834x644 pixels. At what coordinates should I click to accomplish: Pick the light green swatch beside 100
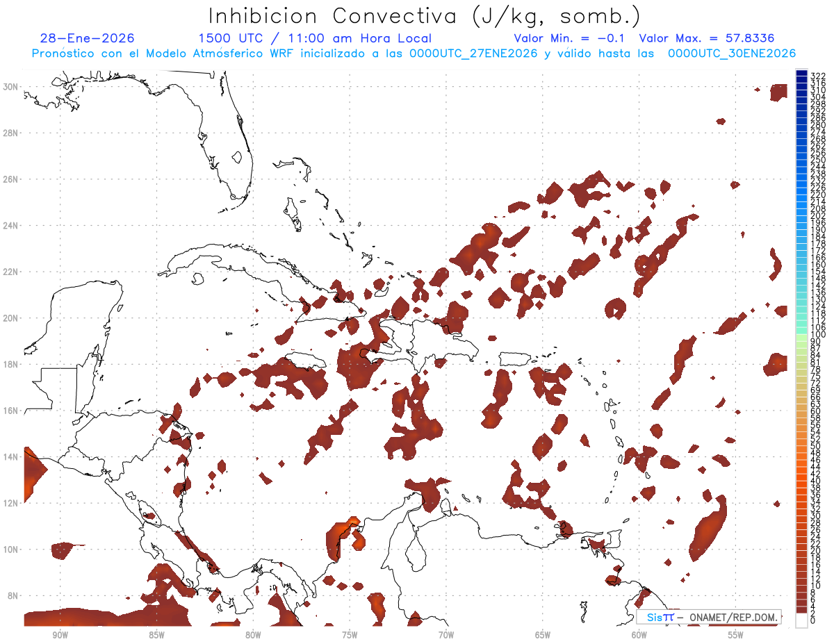pyautogui.click(x=802, y=337)
